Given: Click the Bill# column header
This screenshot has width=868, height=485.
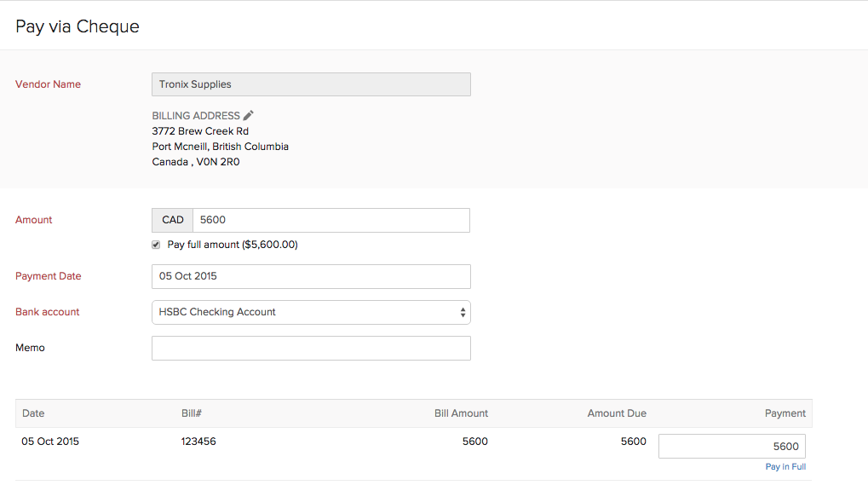Looking at the screenshot, I should [x=191, y=413].
